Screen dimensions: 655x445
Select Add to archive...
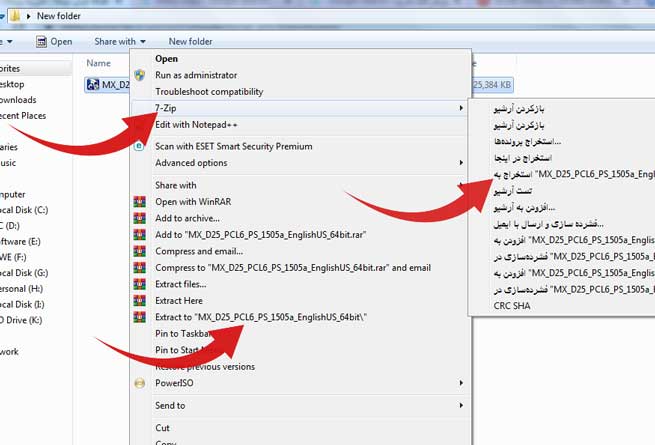[187, 218]
